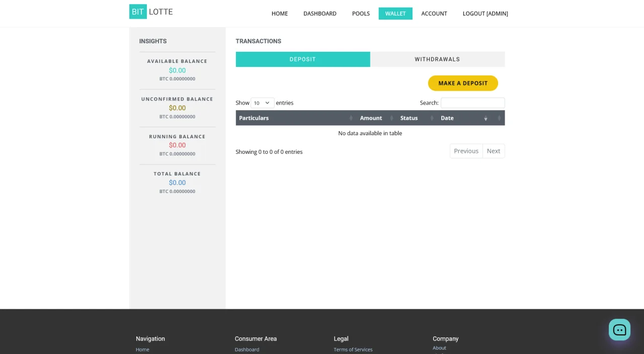Click the Running Balance $0.00 amount
644x354 pixels.
(x=177, y=145)
